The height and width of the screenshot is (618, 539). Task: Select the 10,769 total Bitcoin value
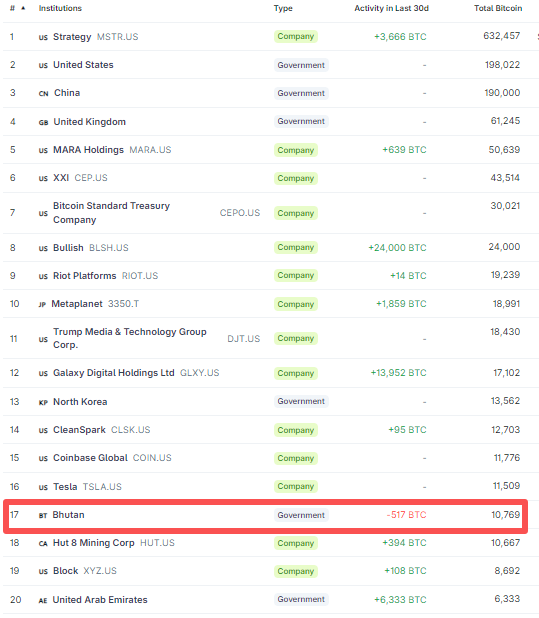506,515
